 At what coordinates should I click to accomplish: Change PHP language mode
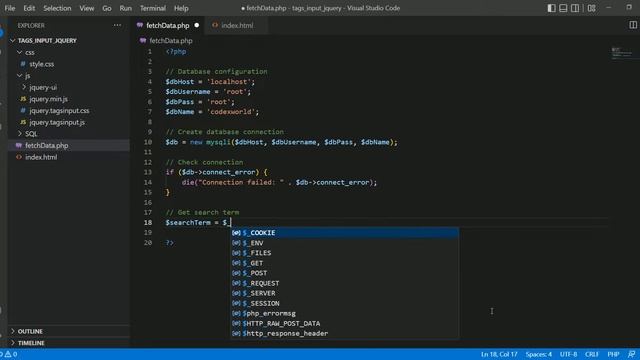[x=613, y=354]
